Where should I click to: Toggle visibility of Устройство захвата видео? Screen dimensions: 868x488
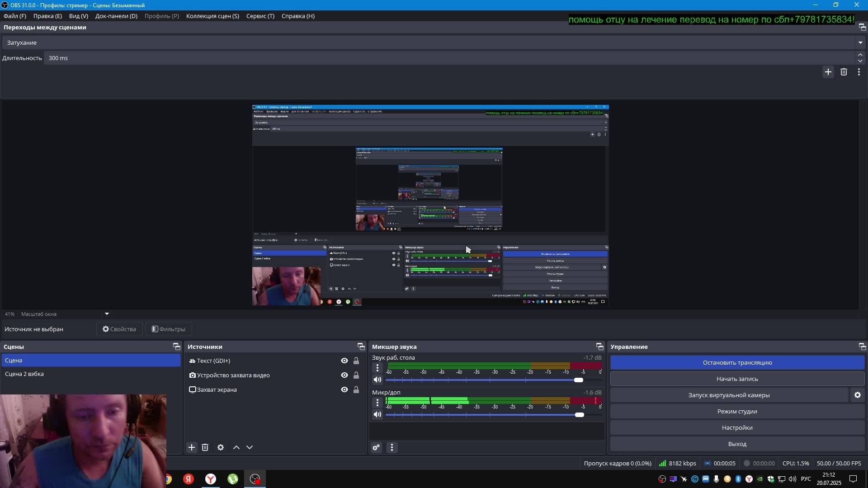[x=344, y=375]
